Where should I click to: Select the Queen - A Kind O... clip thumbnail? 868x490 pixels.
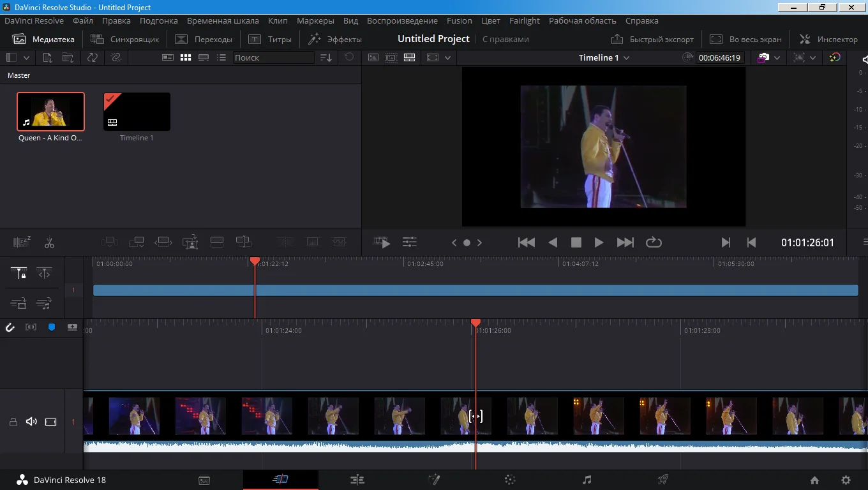50,112
